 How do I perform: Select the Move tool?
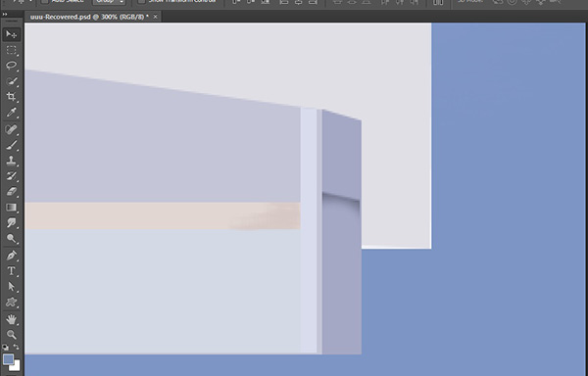tap(11, 34)
